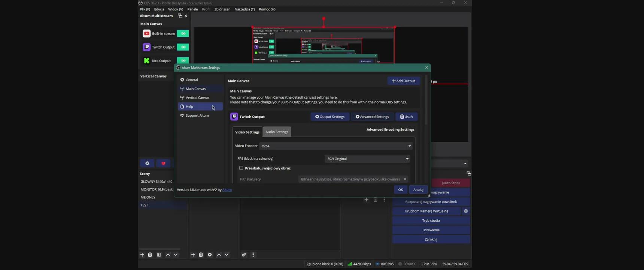Expand the Video Encoder x264 dropdown
Screen dimensions: 644x270
pos(336,146)
